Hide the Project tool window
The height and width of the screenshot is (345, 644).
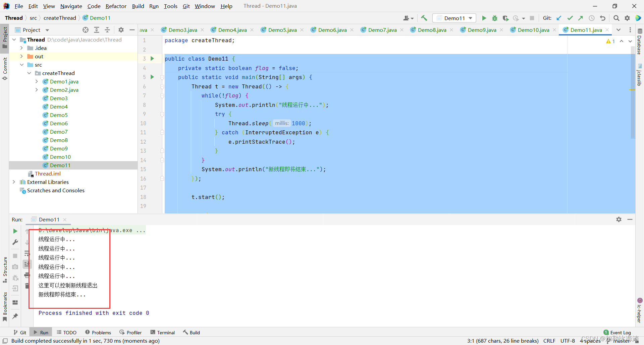(132, 30)
